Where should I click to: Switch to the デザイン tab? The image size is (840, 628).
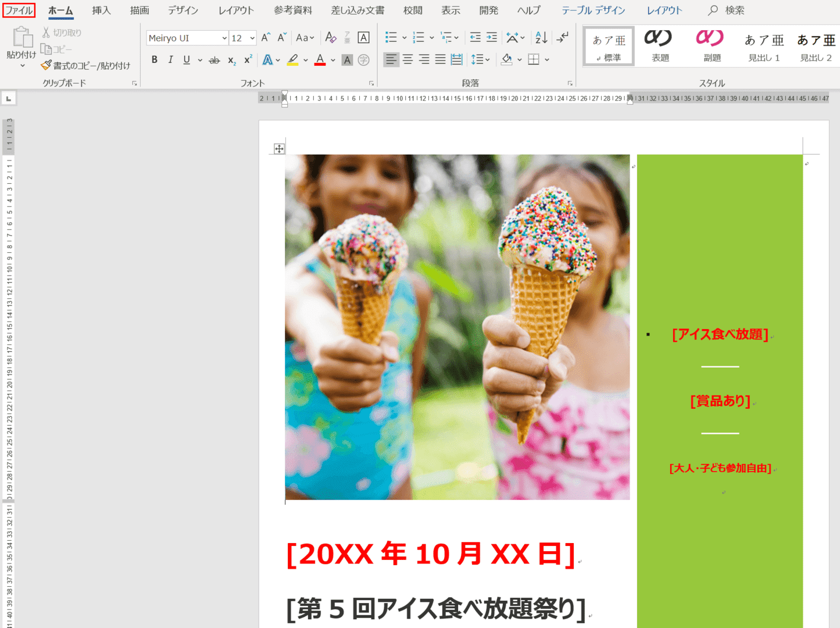coord(183,10)
